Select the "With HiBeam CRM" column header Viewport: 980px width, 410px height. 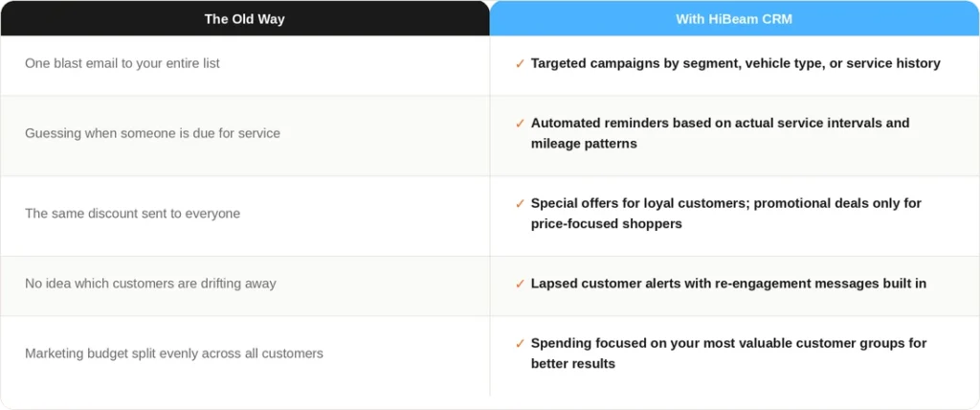click(734, 18)
